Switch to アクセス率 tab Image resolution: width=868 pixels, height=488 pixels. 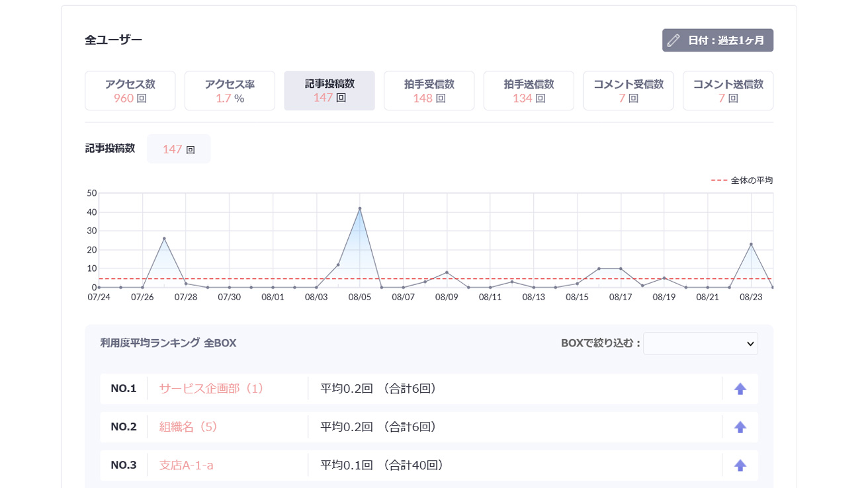point(230,91)
